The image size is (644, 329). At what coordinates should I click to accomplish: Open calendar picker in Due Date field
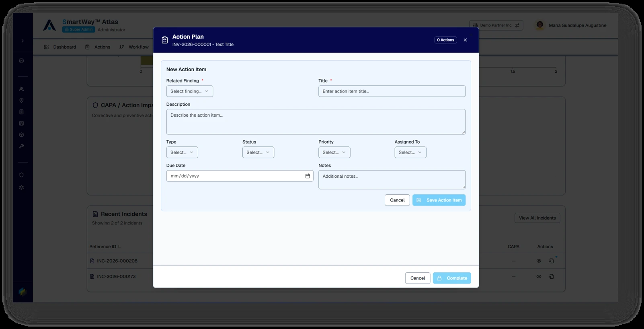[x=308, y=176]
